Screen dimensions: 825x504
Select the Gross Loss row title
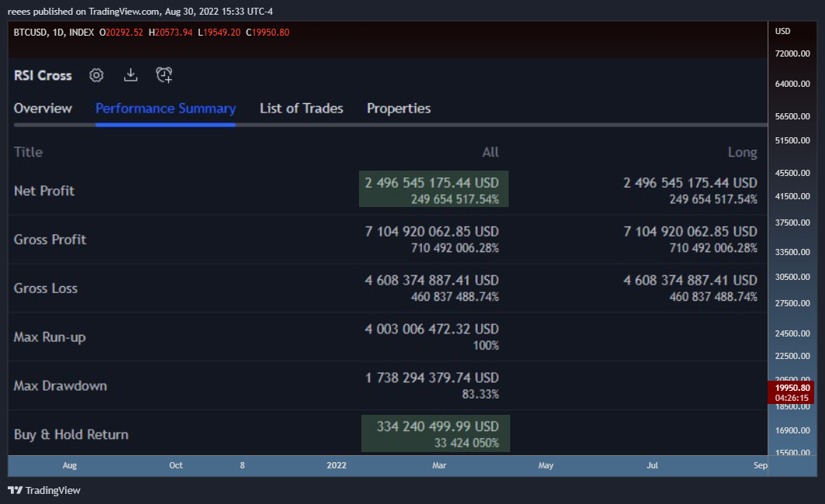pyautogui.click(x=46, y=288)
